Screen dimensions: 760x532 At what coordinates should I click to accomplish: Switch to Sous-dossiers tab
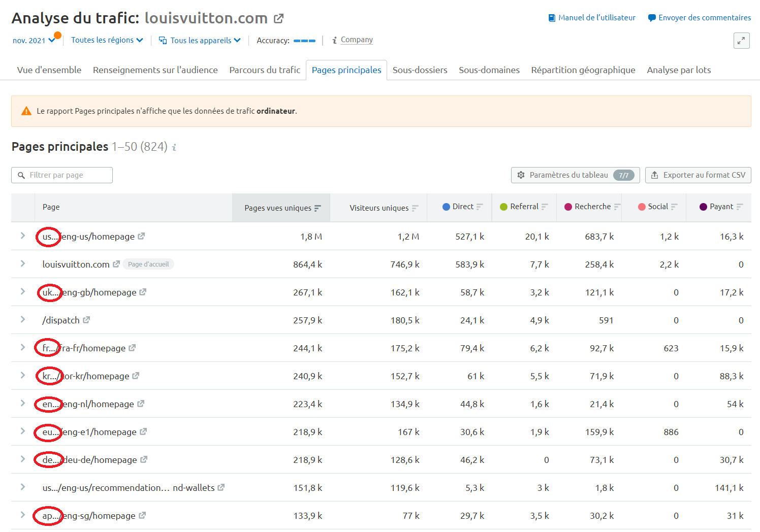click(x=420, y=70)
